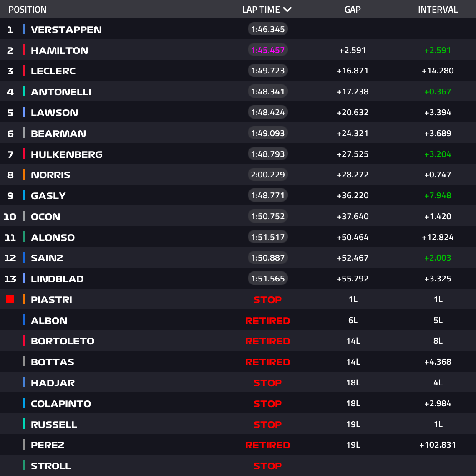Click the STOP status for Stroll
Viewport: 476px width, 476px height.
pyautogui.click(x=268, y=466)
